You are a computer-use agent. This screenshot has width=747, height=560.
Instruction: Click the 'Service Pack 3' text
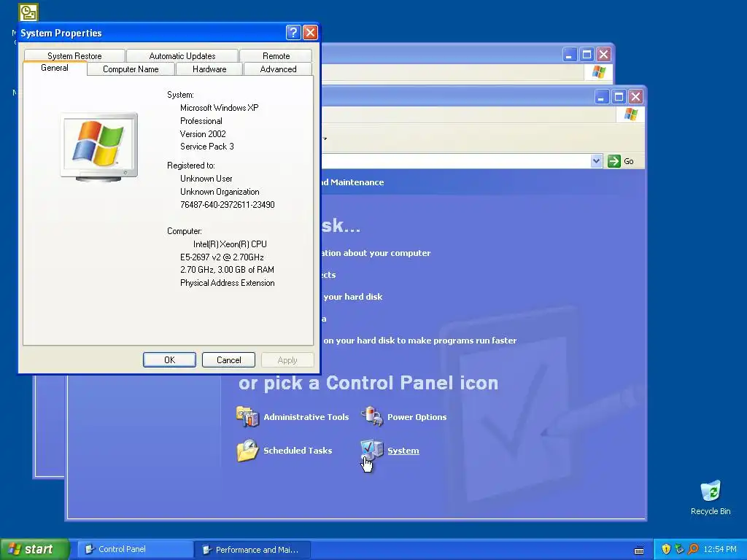(x=206, y=147)
